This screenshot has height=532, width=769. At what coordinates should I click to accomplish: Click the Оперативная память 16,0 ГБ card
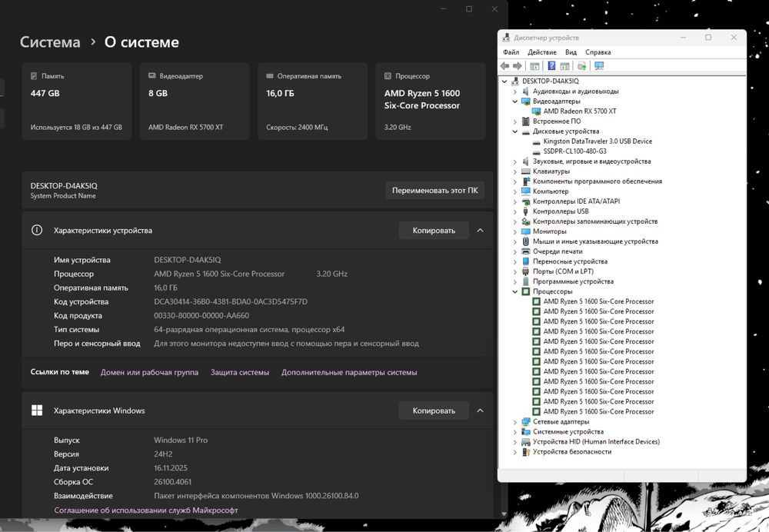tap(312, 101)
